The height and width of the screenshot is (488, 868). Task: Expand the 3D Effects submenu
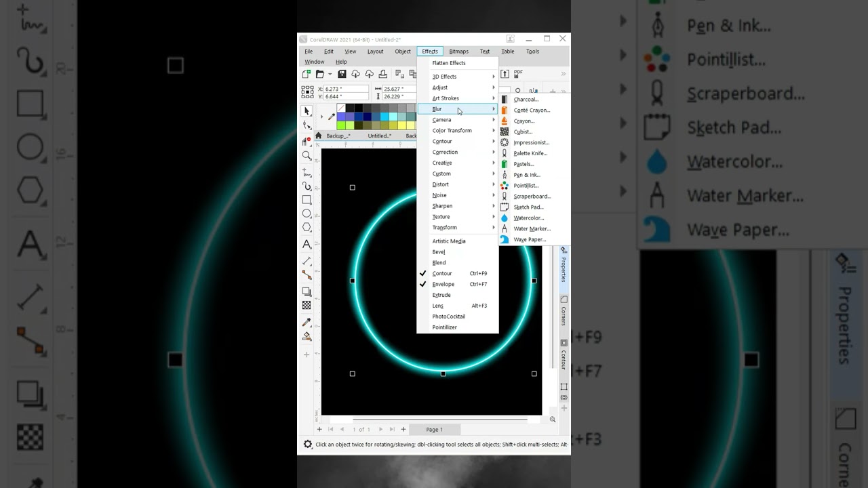(x=458, y=77)
